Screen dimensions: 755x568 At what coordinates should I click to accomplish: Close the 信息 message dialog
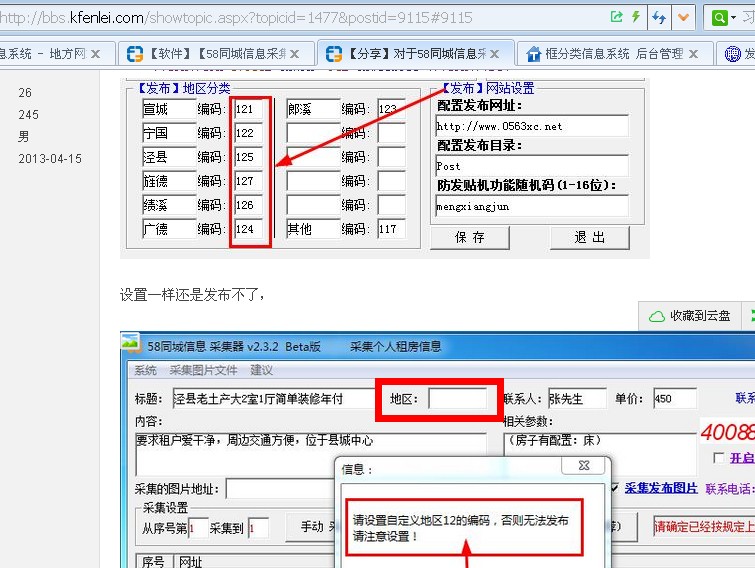click(x=582, y=466)
